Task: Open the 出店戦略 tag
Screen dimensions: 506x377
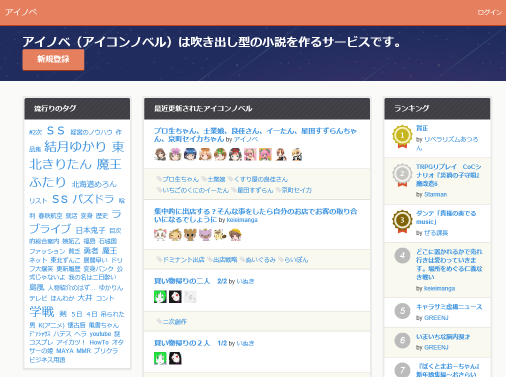Action: (x=222, y=259)
